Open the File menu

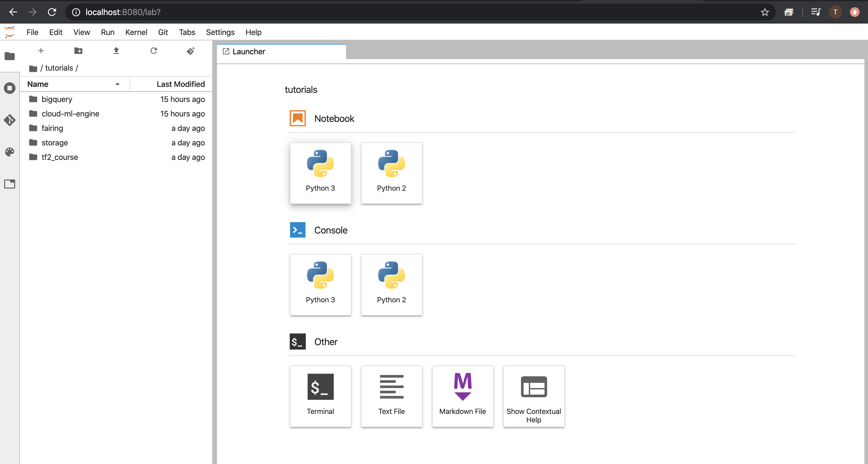32,32
